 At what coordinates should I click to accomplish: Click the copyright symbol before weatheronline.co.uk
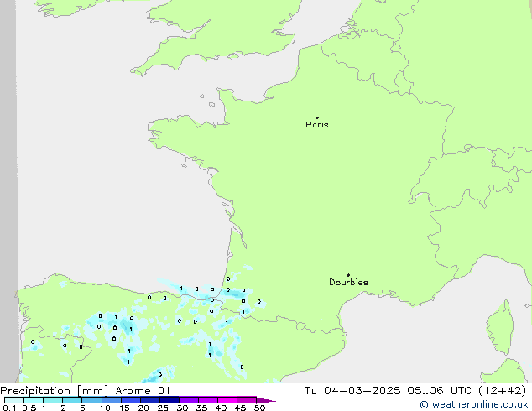425,404
